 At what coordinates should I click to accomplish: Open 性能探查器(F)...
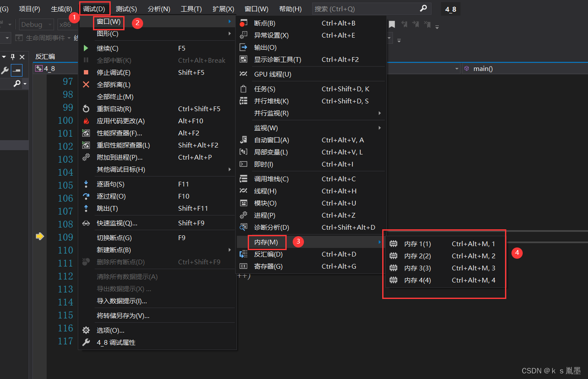(x=157, y=133)
